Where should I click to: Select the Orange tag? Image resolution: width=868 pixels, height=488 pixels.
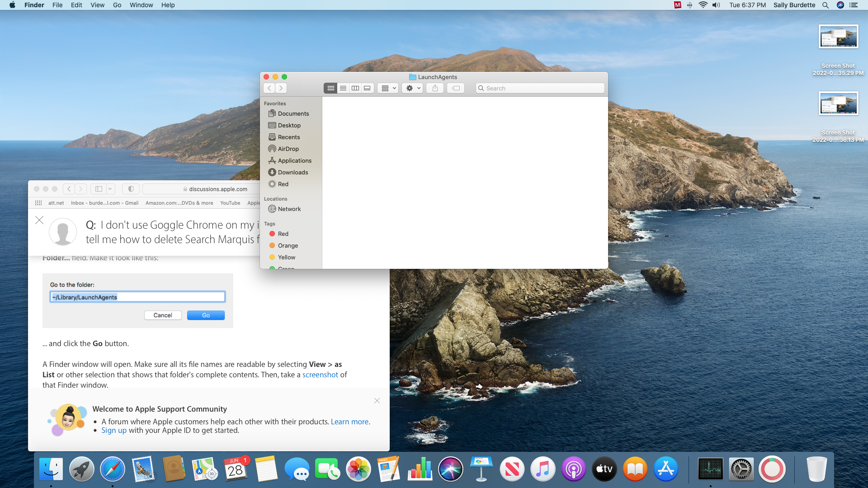[x=288, y=245]
